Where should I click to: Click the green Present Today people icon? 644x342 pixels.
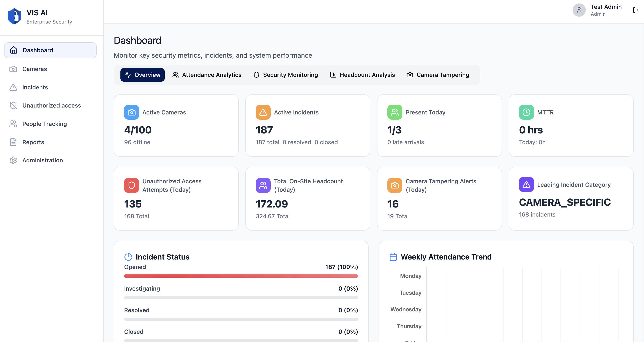pyautogui.click(x=395, y=112)
